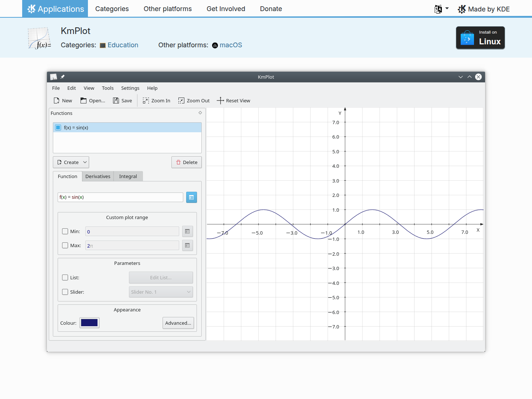Click the Edit List... button
532x399 pixels.
(161, 277)
